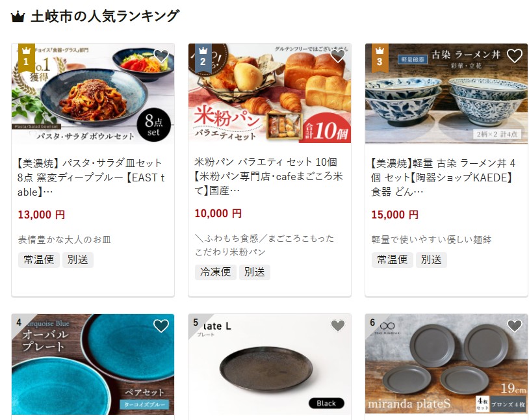Open 【美濃焼】パスタ・サラダ皿セット title link
The width and height of the screenshot is (529, 420).
coord(91,177)
